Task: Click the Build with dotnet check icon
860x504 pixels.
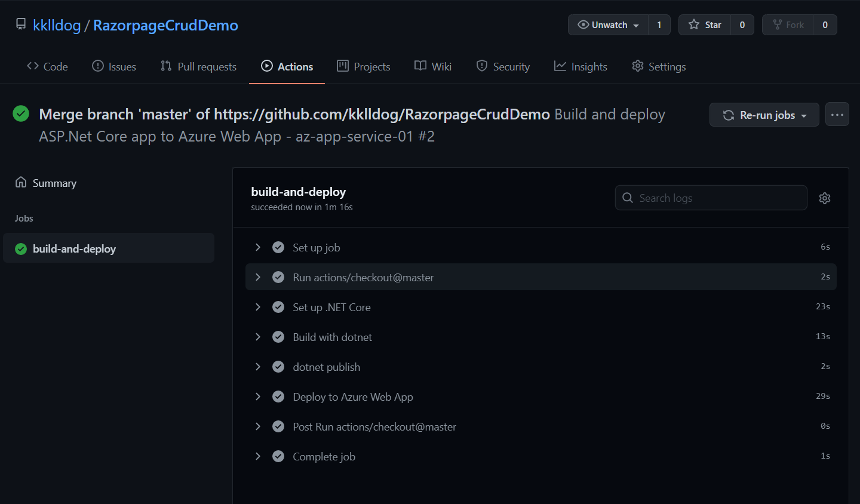Action: [x=278, y=337]
